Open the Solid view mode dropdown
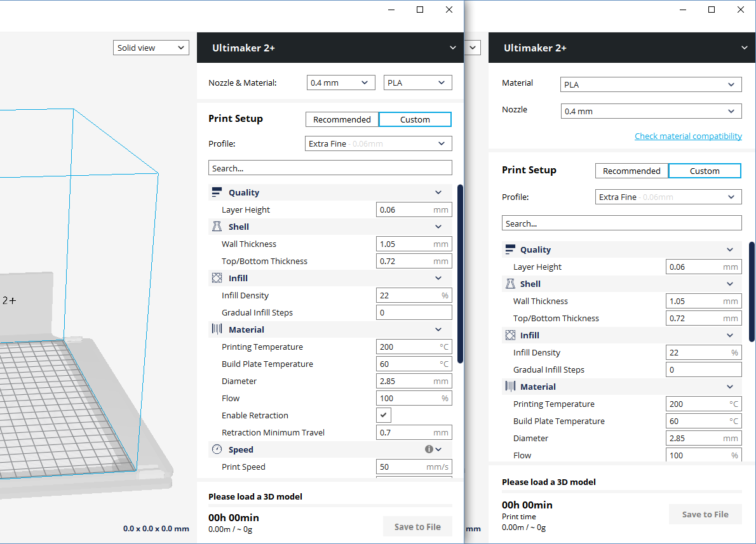 151,48
